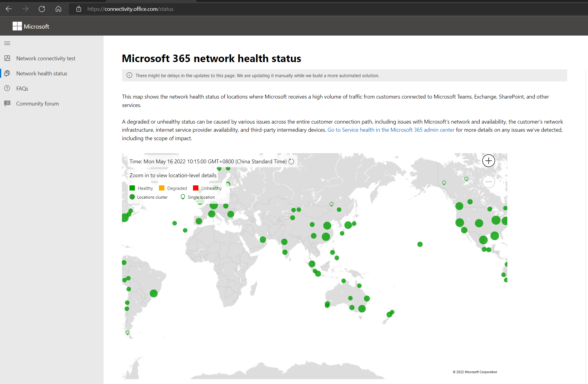
Task: Zoom out of the map with the minus button
Action: pos(488,182)
